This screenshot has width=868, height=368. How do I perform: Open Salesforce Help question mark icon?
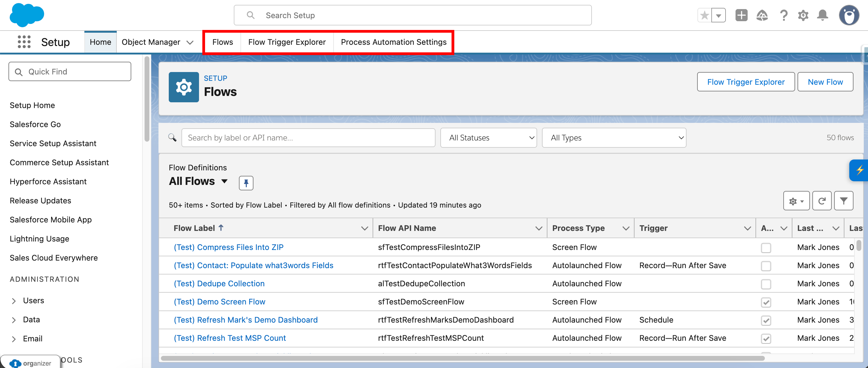784,15
